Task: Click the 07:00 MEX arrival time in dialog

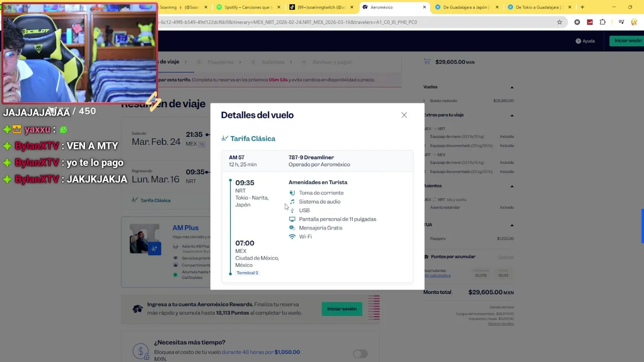Action: point(245,243)
